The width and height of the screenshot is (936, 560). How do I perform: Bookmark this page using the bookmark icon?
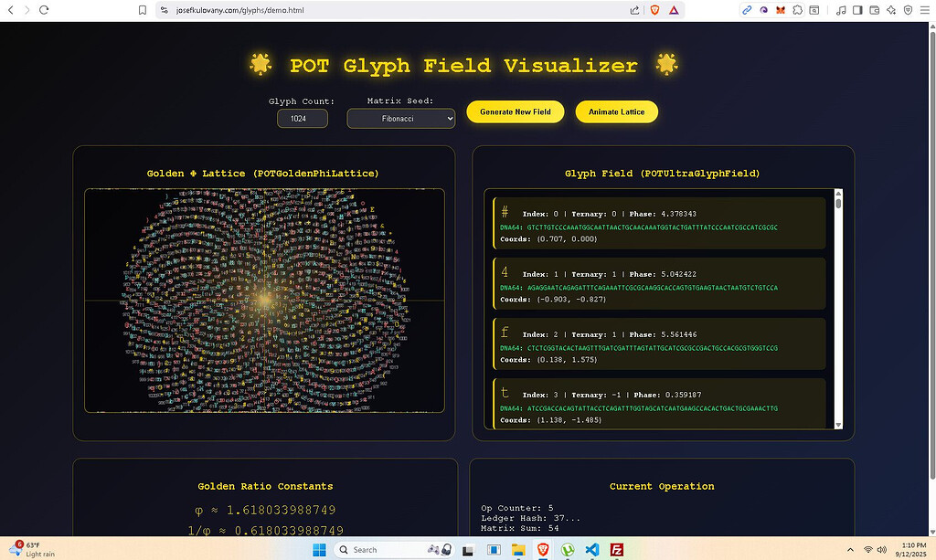point(143,10)
